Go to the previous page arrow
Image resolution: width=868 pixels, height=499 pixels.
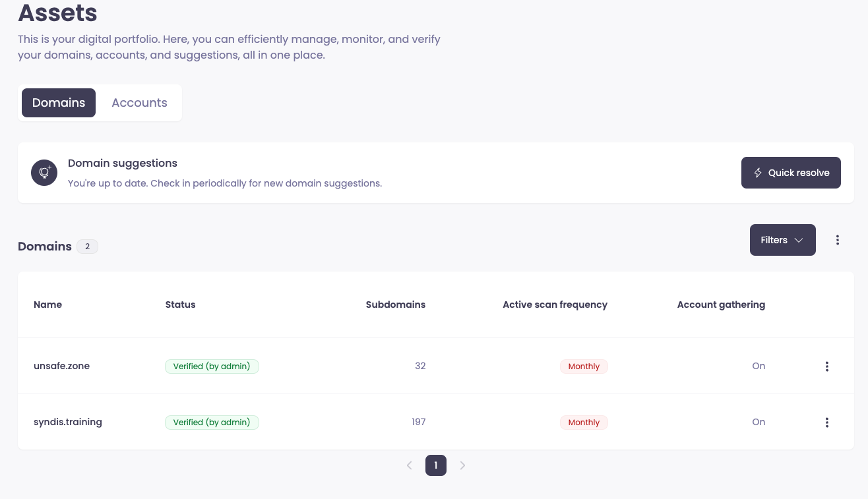[409, 465]
